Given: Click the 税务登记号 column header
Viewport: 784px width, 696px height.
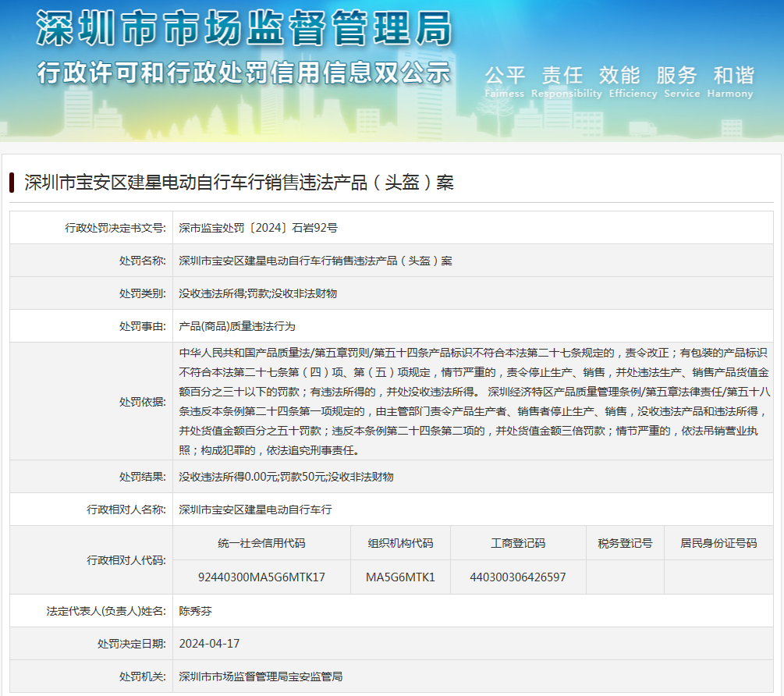Looking at the screenshot, I should coord(625,543).
